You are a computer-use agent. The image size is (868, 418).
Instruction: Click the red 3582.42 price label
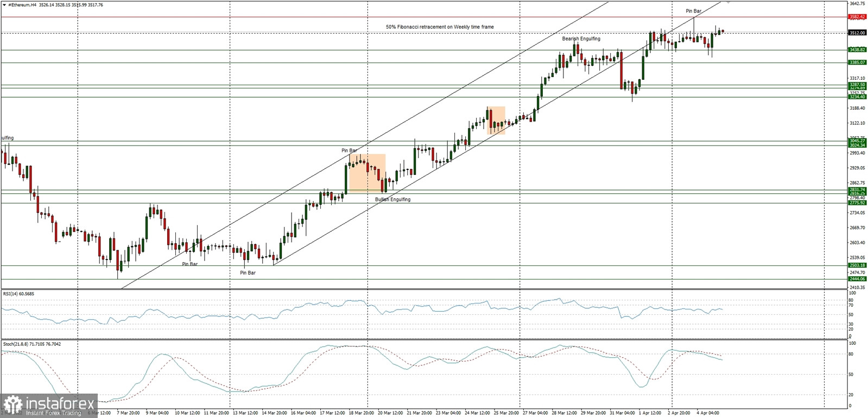tap(857, 17)
